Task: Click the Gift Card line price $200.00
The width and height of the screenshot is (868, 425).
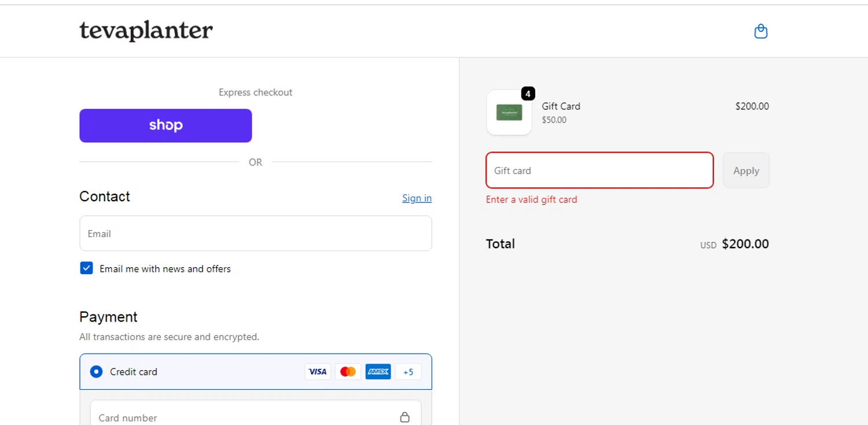Action: tap(752, 106)
